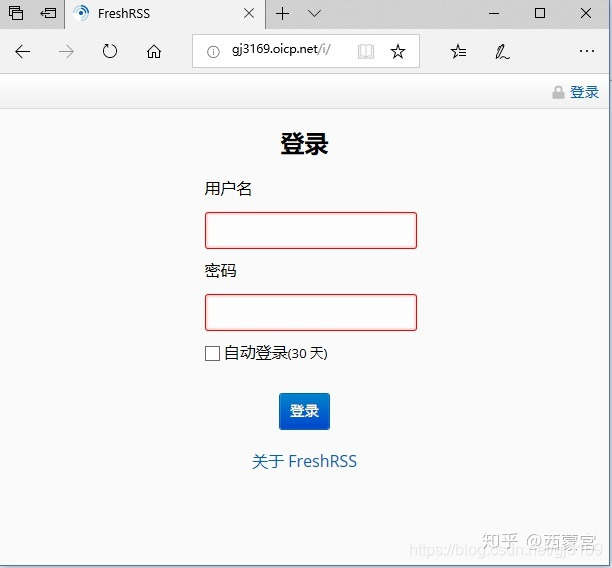Go to the home page icon
This screenshot has height=568, width=612.
pyautogui.click(x=154, y=51)
